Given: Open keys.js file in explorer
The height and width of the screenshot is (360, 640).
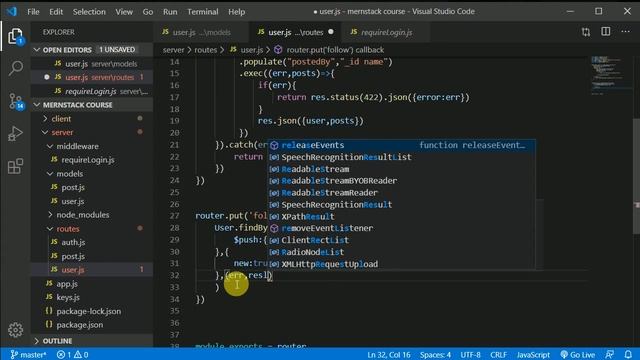Looking at the screenshot, I should (92, 297).
